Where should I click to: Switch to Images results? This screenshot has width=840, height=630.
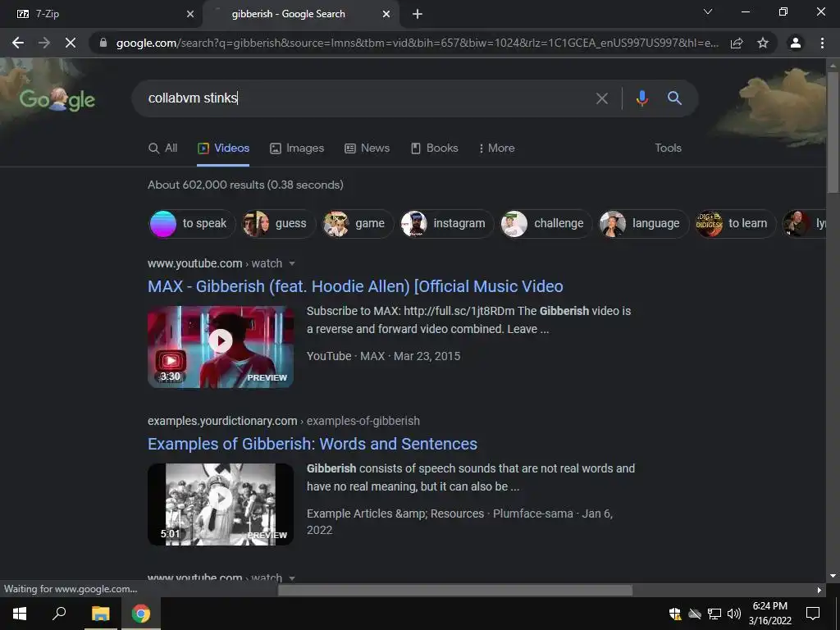tap(297, 148)
